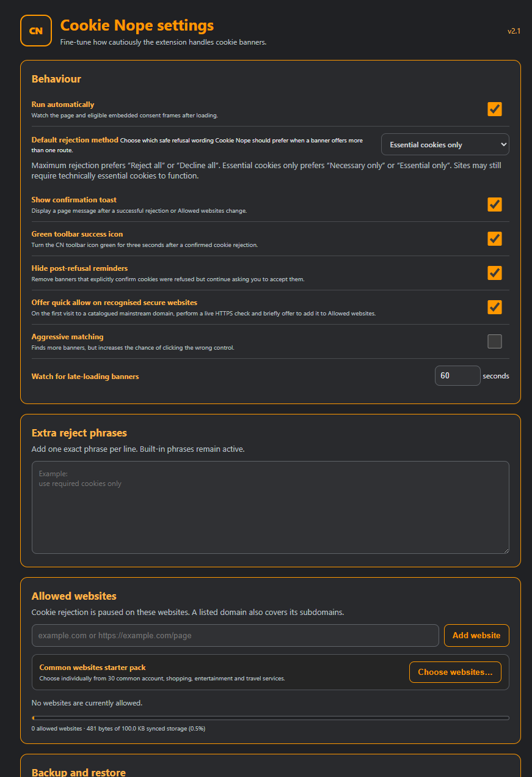This screenshot has height=777, width=532.
Task: Click the synced storage usage bar
Action: (270, 718)
